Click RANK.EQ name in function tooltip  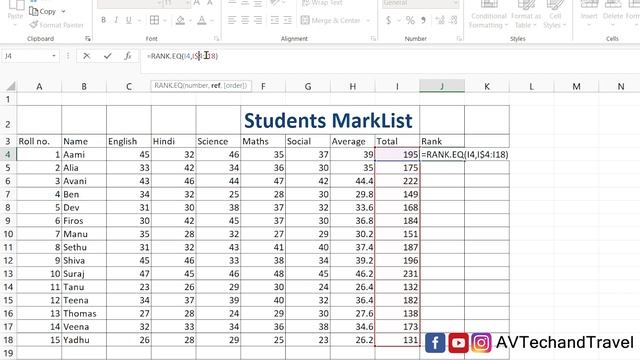click(168, 86)
